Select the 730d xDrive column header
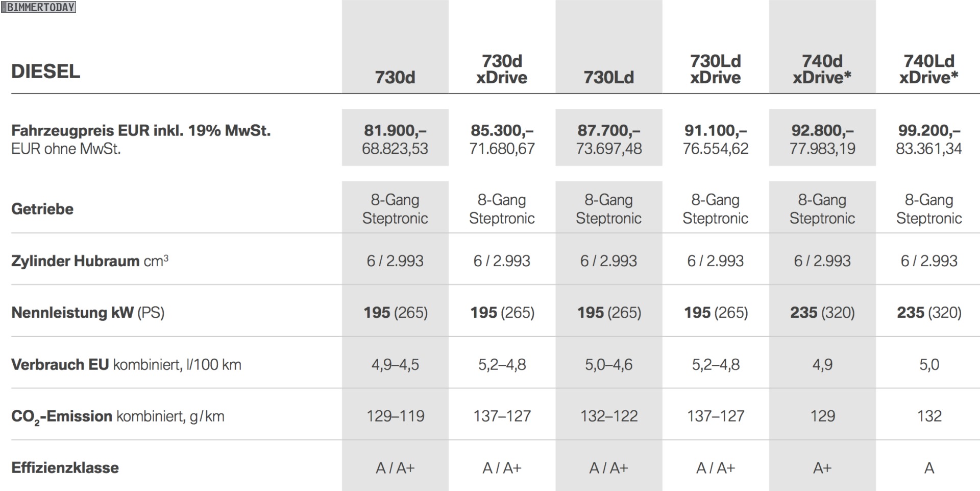 tap(502, 69)
